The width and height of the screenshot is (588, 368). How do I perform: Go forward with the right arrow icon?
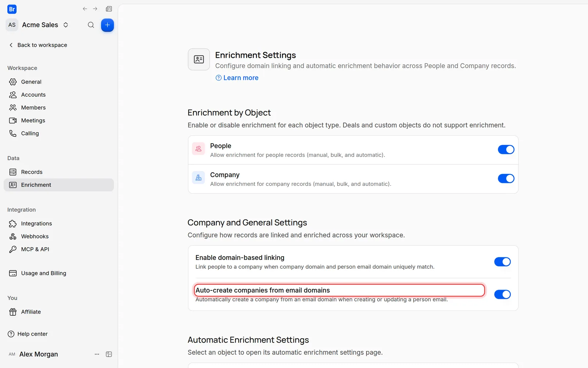[95, 9]
